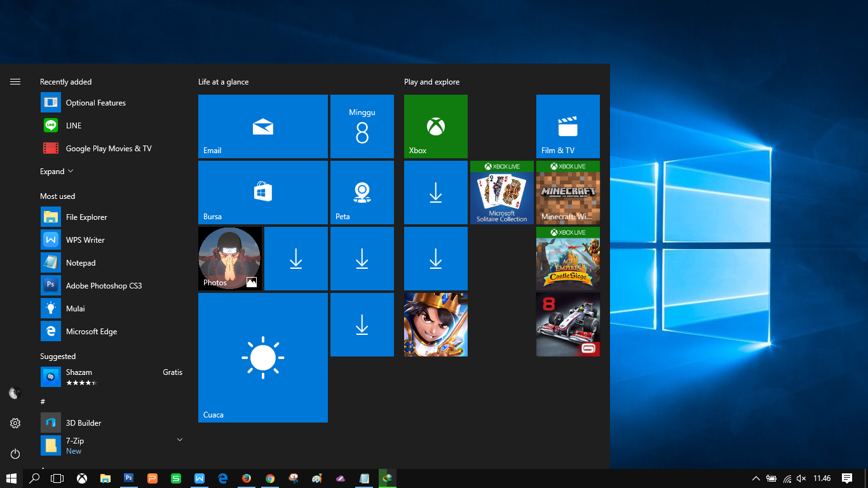Click the download tile right of Photos
Viewport: 868px width, 488px height.
click(x=296, y=259)
